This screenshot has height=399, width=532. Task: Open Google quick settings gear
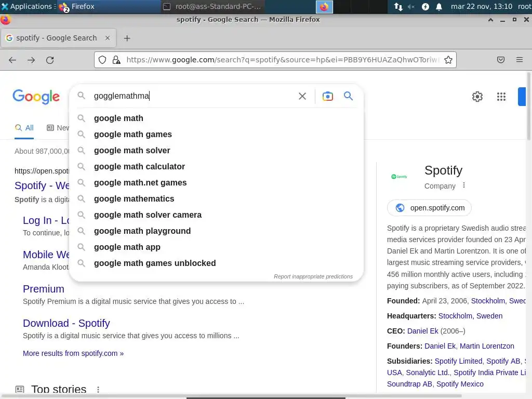tap(477, 97)
